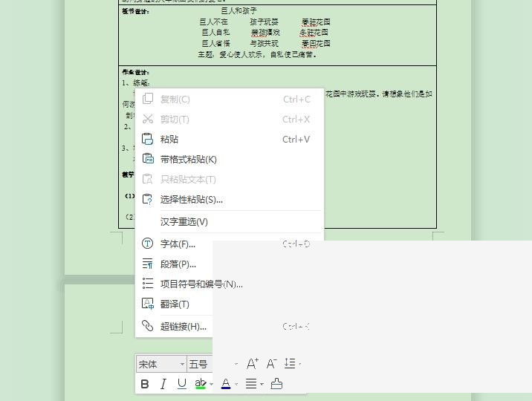Decrease font size with A- icon
Image resolution: width=532 pixels, height=401 pixels.
(271, 364)
